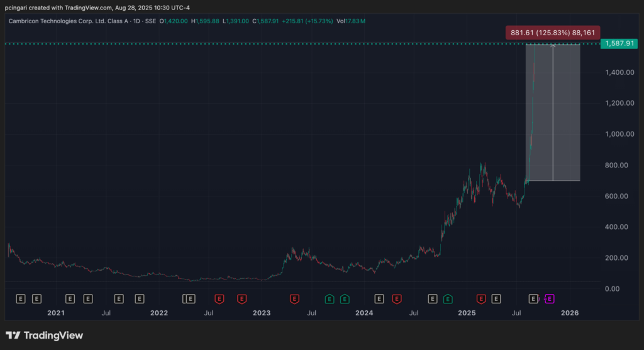
Task: Click the 800.00 price axis label
Action: click(616, 166)
